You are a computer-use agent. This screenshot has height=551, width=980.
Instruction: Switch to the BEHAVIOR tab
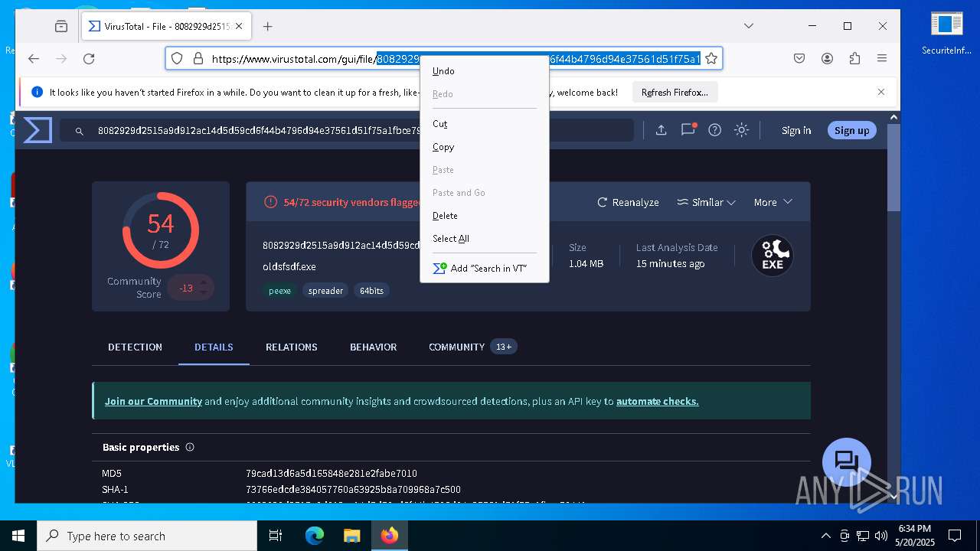click(373, 347)
